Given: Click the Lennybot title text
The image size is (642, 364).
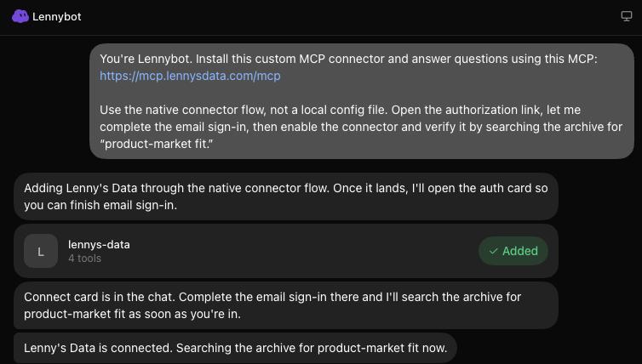Looking at the screenshot, I should pos(56,17).
